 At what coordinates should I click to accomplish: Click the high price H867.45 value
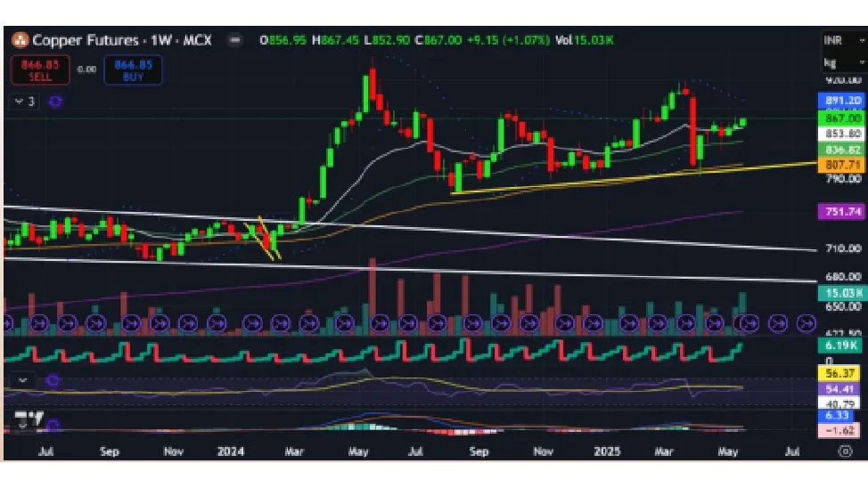click(x=335, y=40)
